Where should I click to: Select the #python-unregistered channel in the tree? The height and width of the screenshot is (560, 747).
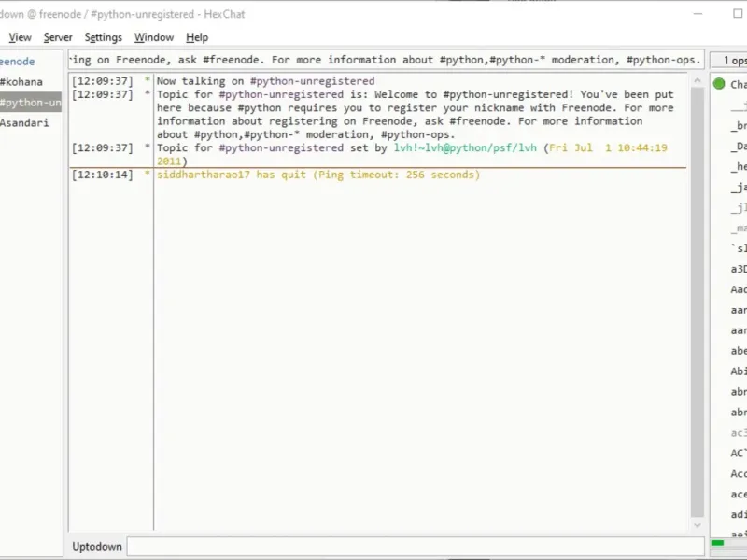(31, 103)
